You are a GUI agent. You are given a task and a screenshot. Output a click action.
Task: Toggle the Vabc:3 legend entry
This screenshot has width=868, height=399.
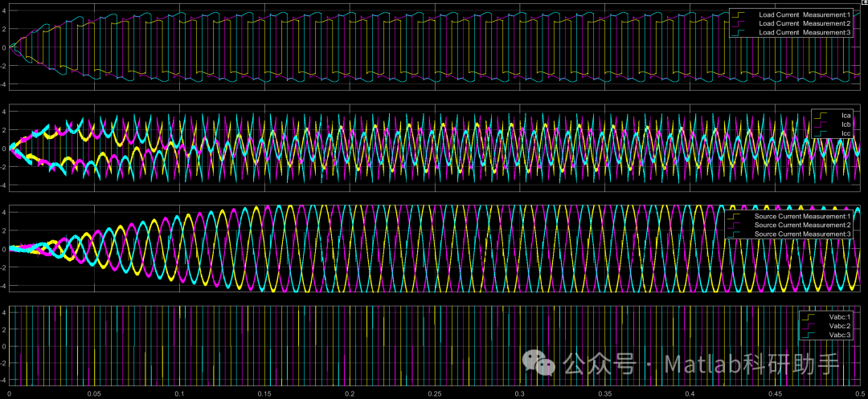coord(828,335)
